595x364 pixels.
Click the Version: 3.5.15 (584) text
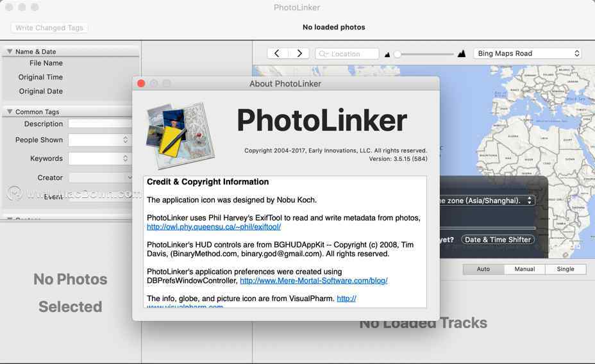point(398,159)
